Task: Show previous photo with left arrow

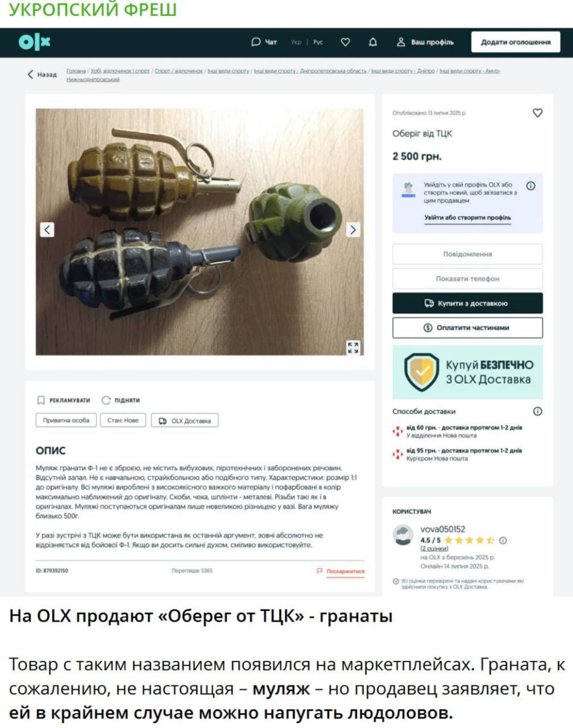Action: click(x=47, y=230)
